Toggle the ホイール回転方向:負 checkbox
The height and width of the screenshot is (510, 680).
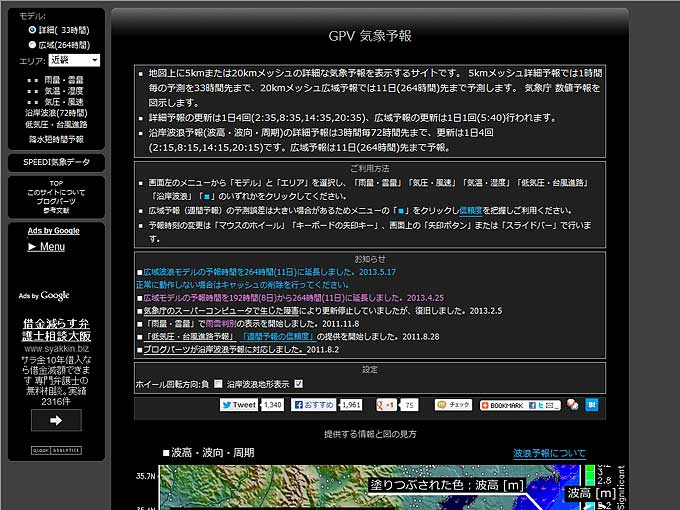pos(218,384)
